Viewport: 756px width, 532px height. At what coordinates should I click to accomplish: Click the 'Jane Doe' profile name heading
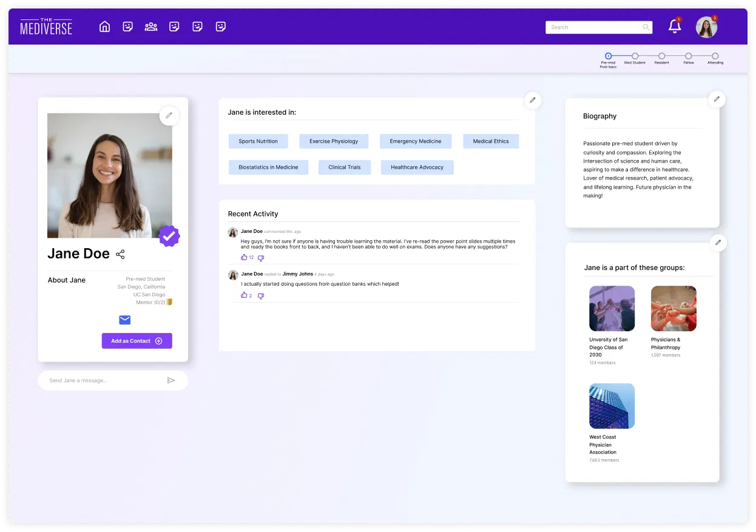(x=79, y=254)
